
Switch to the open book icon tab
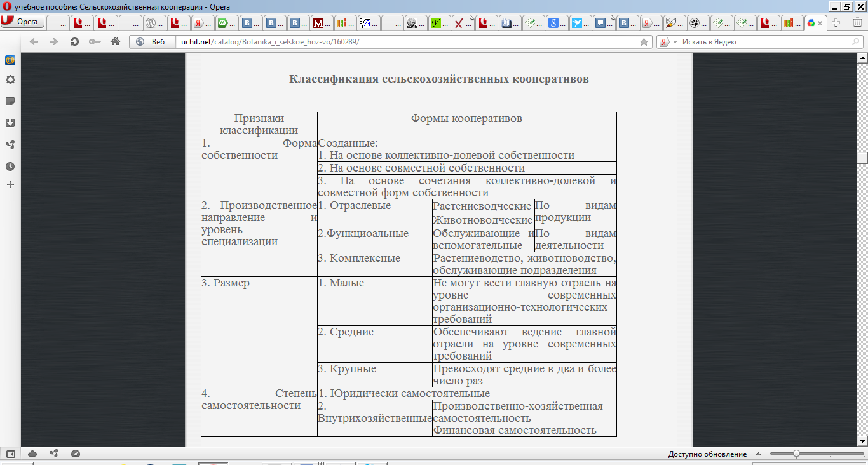coord(512,23)
